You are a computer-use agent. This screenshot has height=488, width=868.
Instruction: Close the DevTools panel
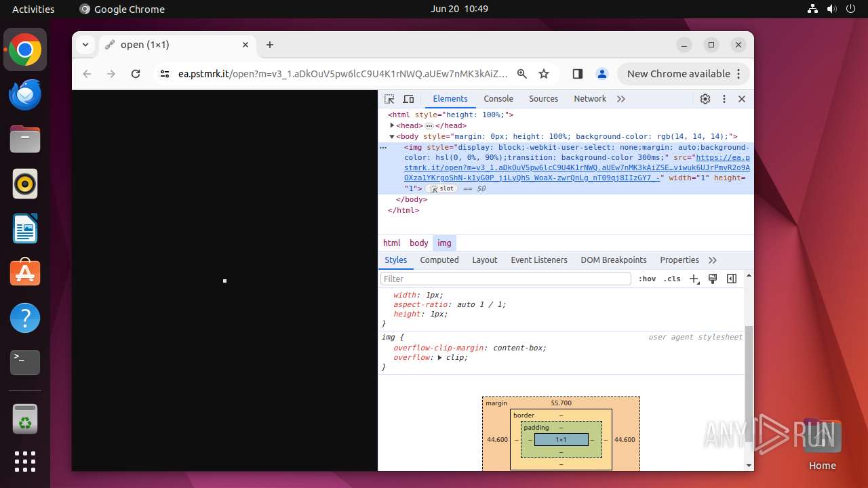[742, 99]
